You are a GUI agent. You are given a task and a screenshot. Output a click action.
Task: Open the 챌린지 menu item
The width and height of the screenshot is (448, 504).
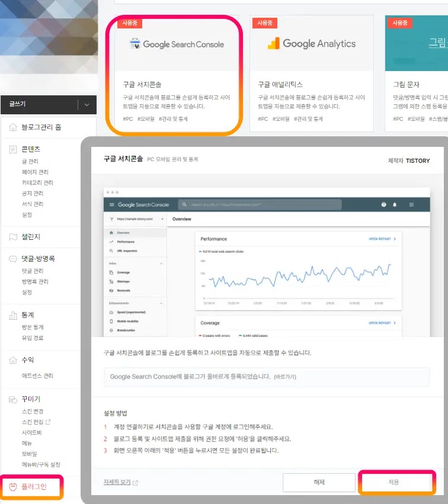(31, 237)
